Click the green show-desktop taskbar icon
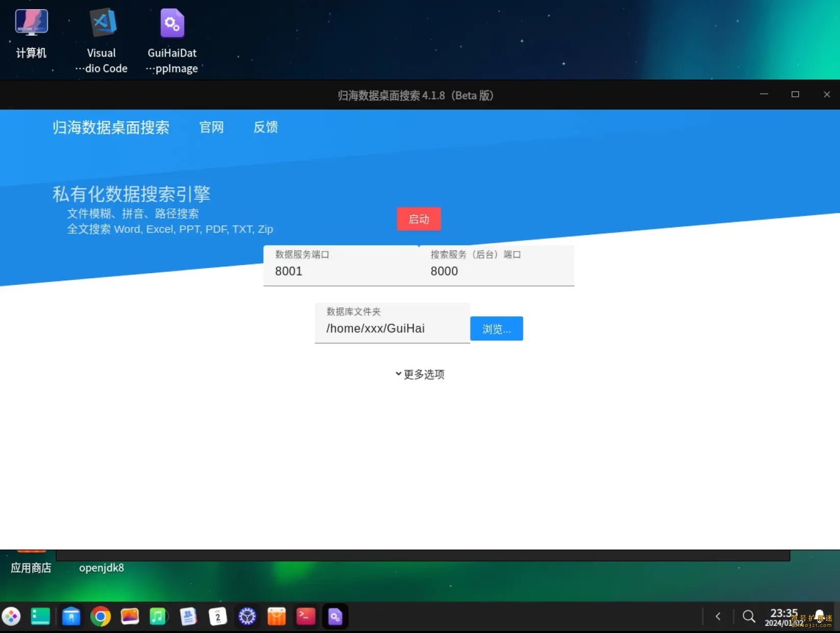This screenshot has width=840, height=633. click(40, 617)
